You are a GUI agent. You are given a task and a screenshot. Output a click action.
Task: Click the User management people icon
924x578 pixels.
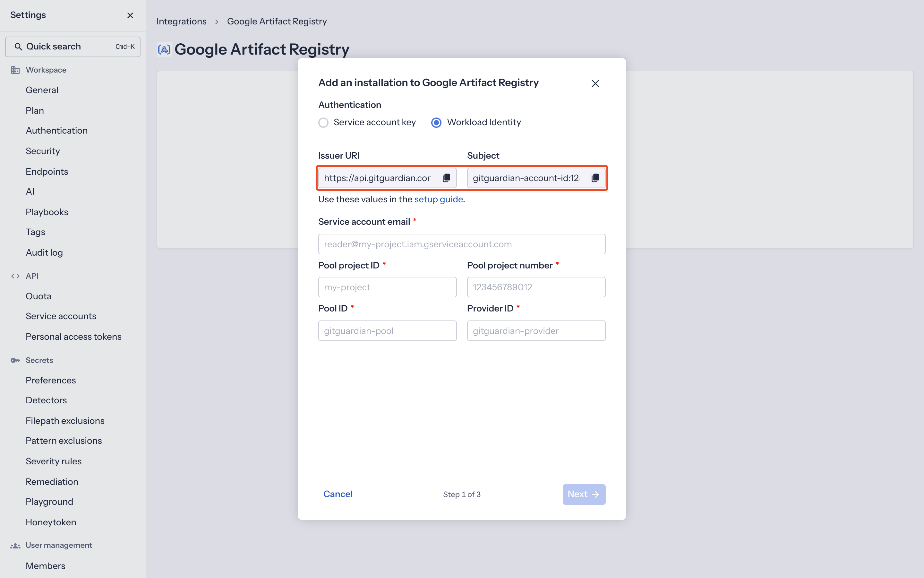click(15, 546)
